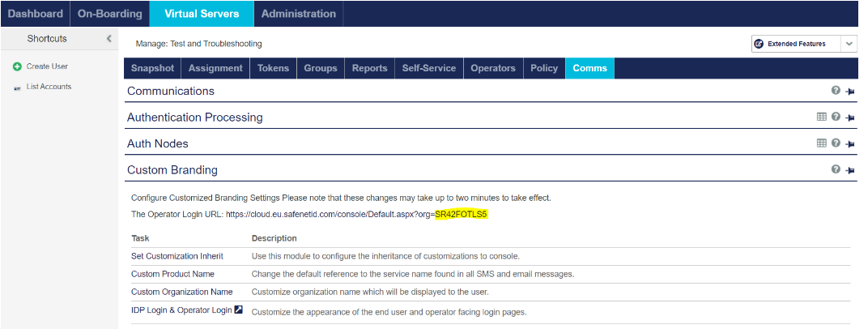Click the help icon for Communications
The height and width of the screenshot is (329, 868).
[x=836, y=92]
